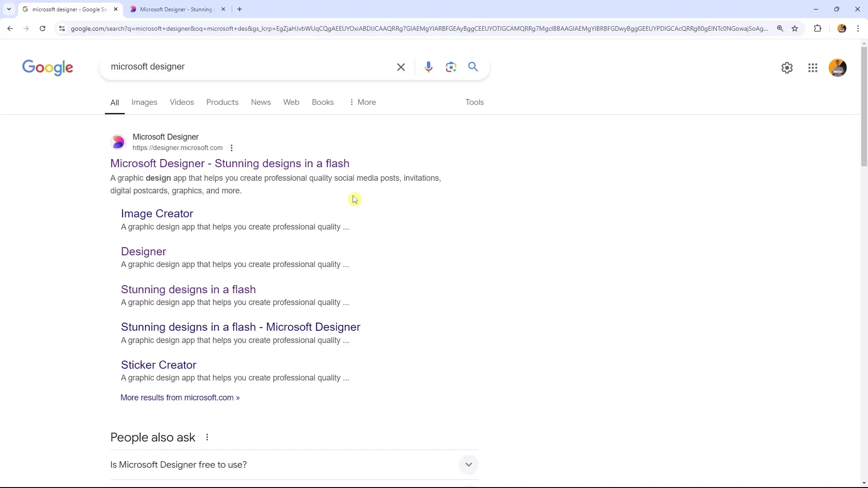Click 'More results from microsoft.com'
This screenshot has height=488, width=868.
[180, 398]
